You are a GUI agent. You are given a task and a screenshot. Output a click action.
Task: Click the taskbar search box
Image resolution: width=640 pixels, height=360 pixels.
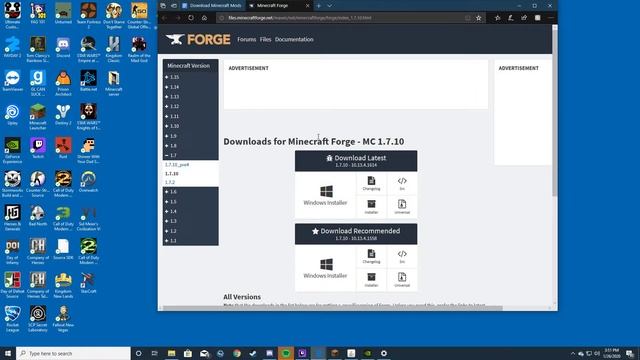click(73, 353)
